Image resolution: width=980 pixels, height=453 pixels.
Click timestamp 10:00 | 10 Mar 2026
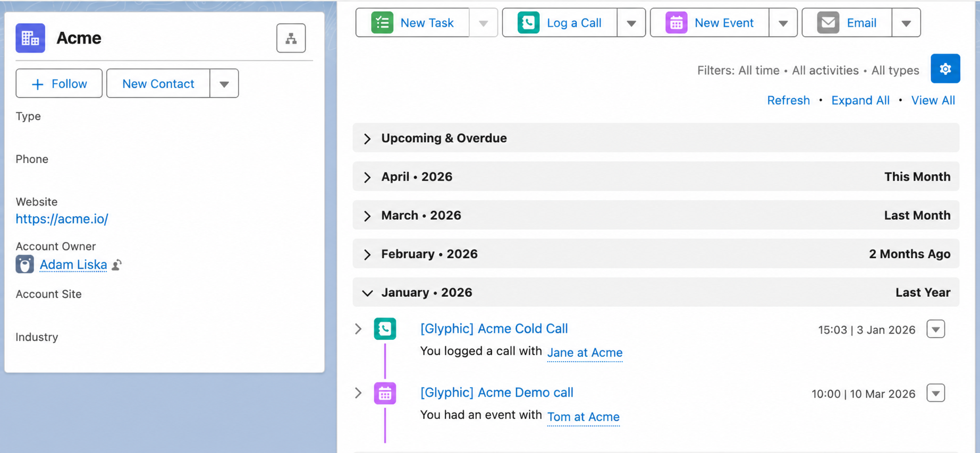coord(863,394)
